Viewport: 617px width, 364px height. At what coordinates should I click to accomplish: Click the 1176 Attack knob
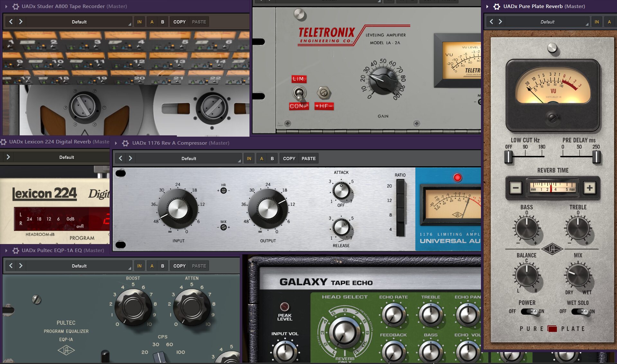(341, 191)
